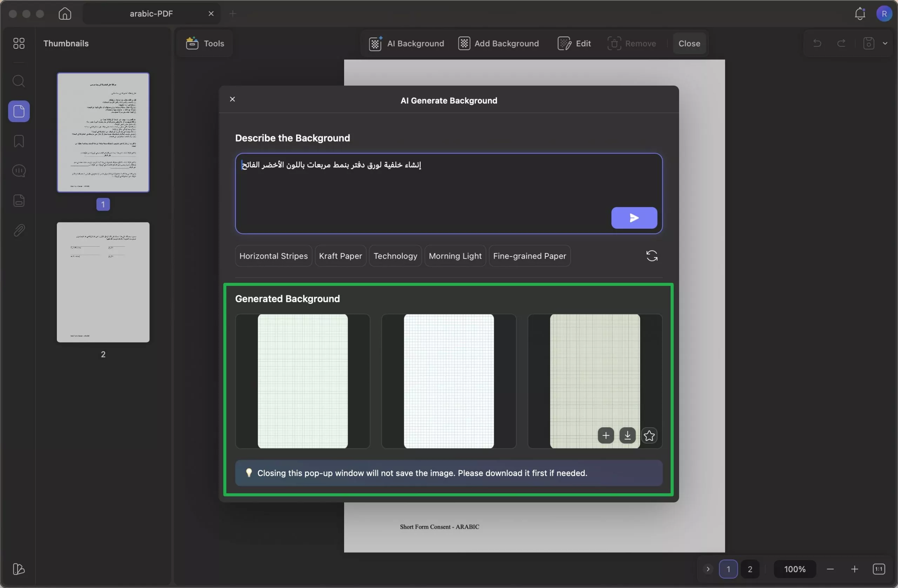Click the send arrow to generate background
This screenshot has width=898, height=588.
tap(634, 218)
